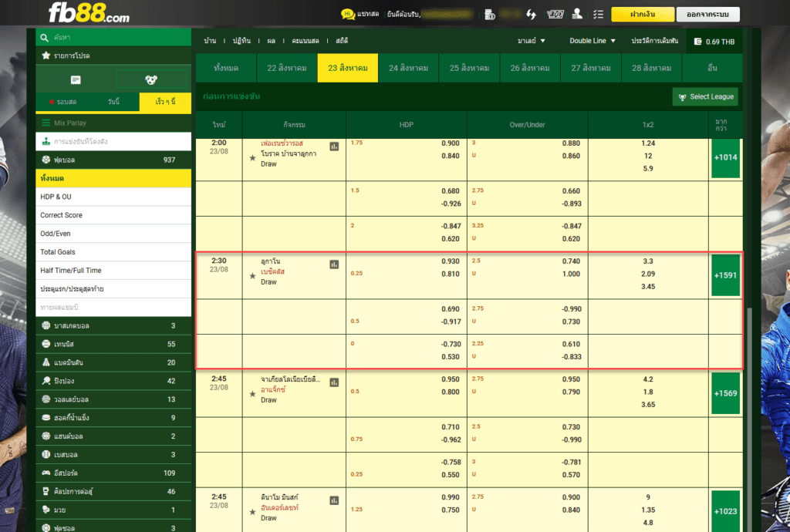Expand the ฟุตบอล 937 category

pyautogui.click(x=113, y=160)
